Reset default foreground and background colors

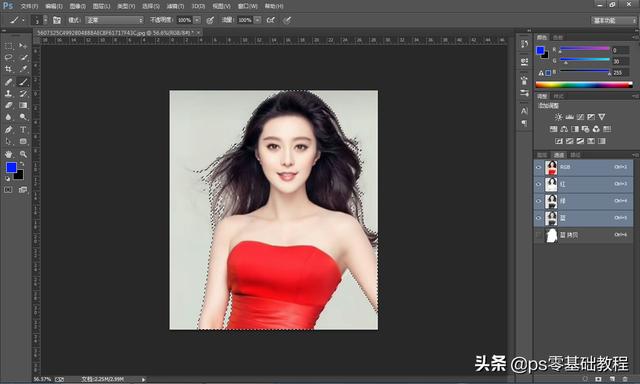(7, 178)
